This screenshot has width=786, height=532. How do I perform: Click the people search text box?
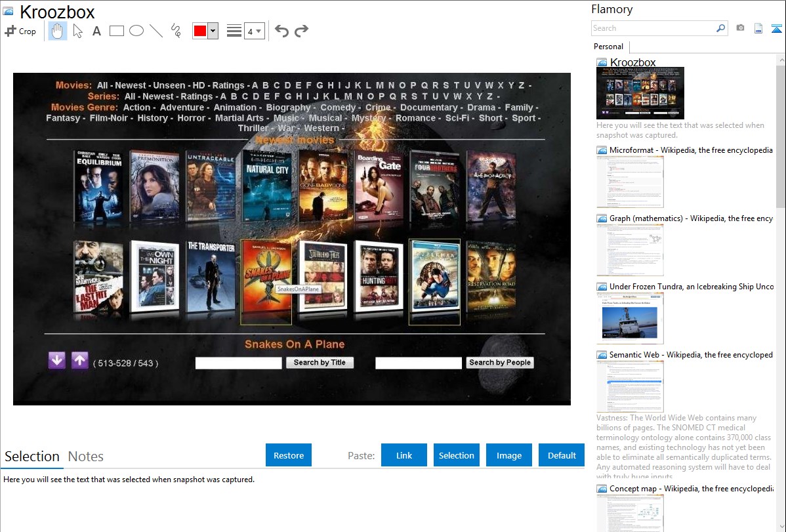click(x=419, y=363)
